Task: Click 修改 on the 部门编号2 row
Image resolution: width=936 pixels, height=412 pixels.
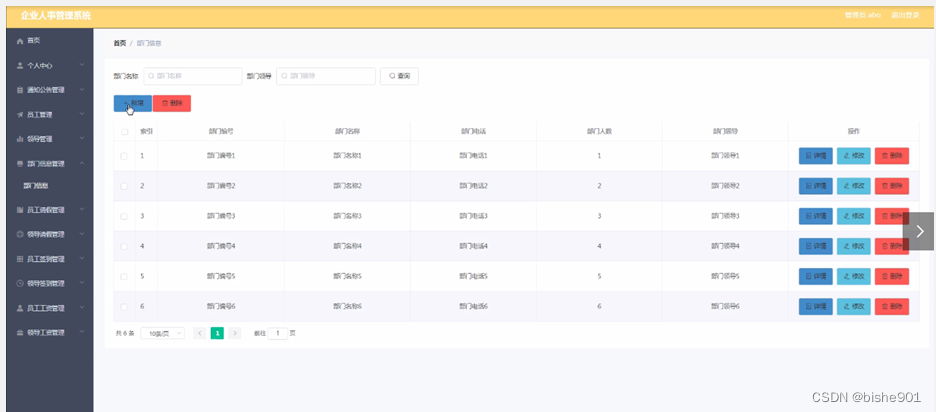Action: point(854,186)
